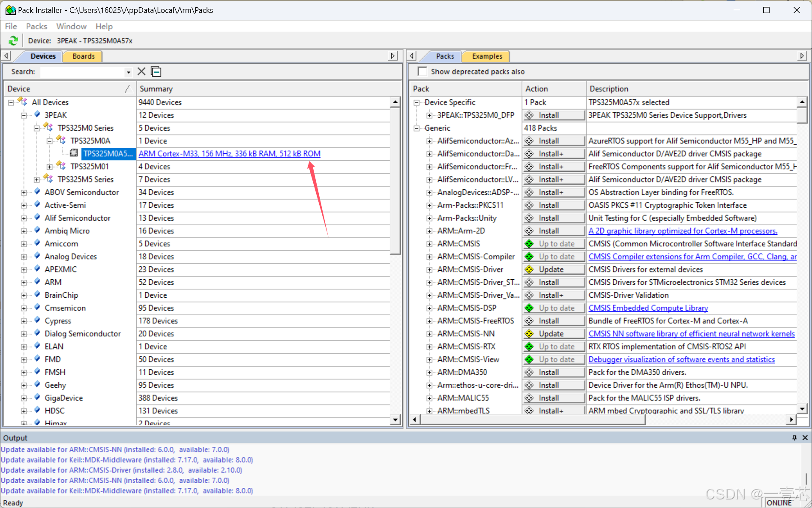812x508 pixels.
Task: Open the Debugger visualization of software events link
Action: 681,359
